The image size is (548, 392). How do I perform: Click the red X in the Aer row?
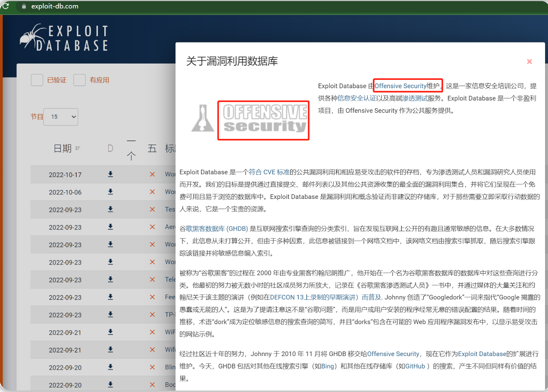coord(152,227)
